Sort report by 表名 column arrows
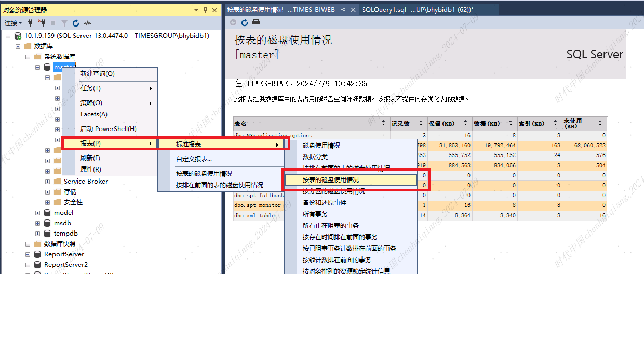The image size is (644, 337). (384, 124)
